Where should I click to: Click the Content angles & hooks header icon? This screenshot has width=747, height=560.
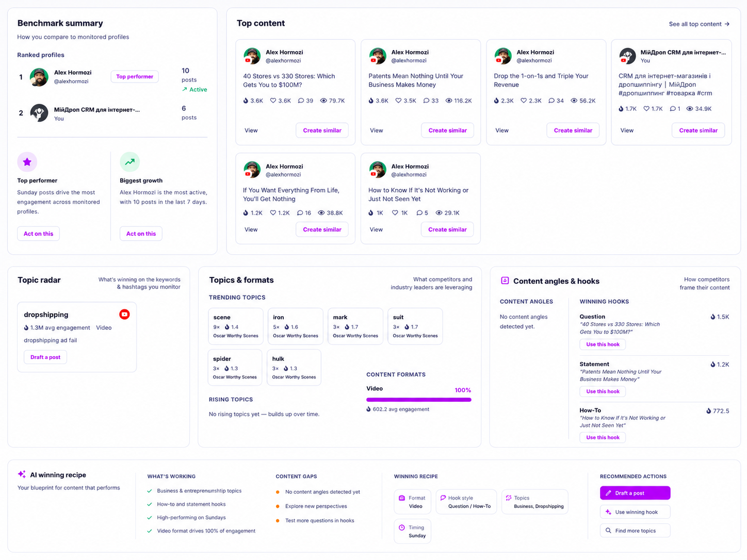[505, 281]
